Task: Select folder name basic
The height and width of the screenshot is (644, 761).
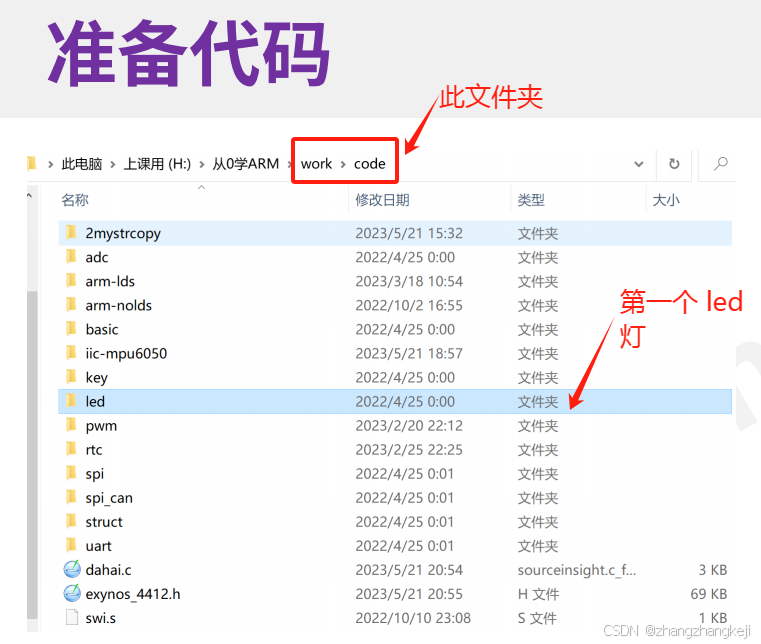Action: pyautogui.click(x=102, y=330)
